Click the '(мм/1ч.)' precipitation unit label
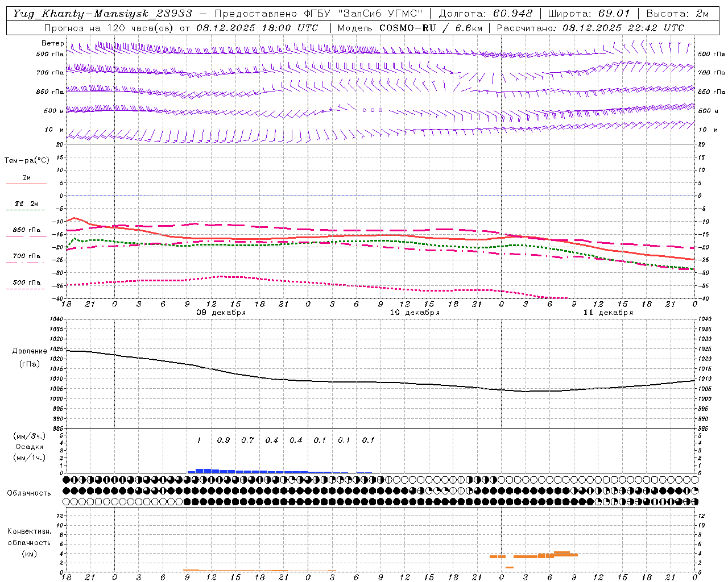728x582 pixels. 30,458
